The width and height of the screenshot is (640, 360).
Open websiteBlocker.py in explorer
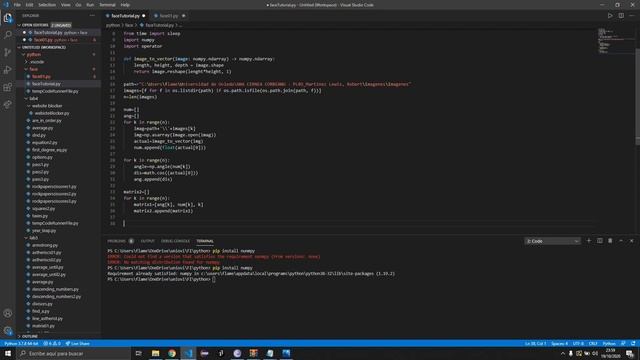pos(52,113)
